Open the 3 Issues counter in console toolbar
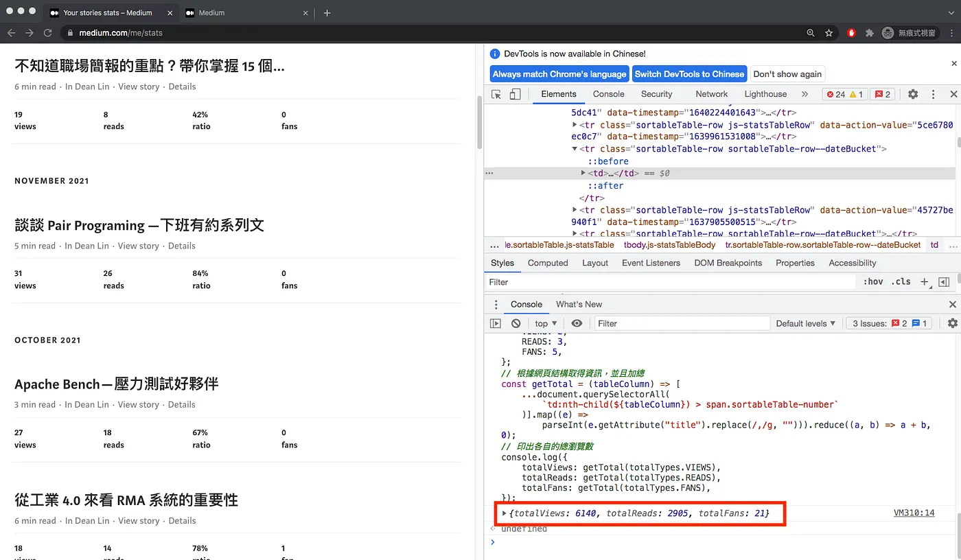The width and height of the screenshot is (961, 560). [889, 323]
